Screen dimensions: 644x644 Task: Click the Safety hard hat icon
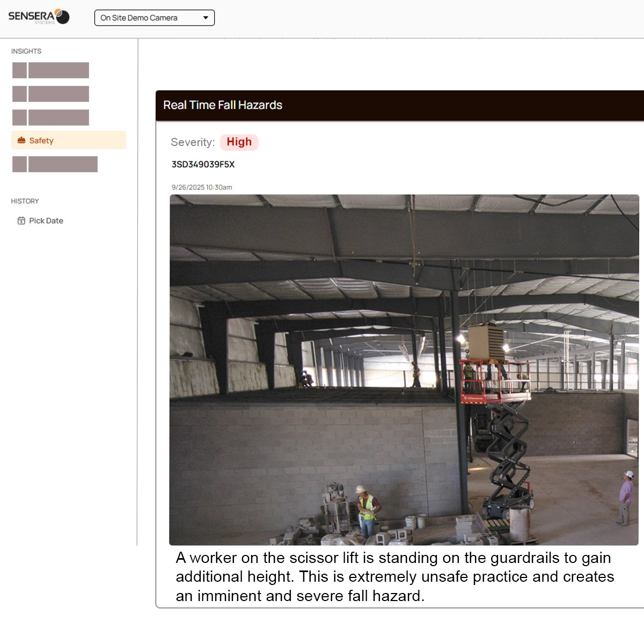21,141
